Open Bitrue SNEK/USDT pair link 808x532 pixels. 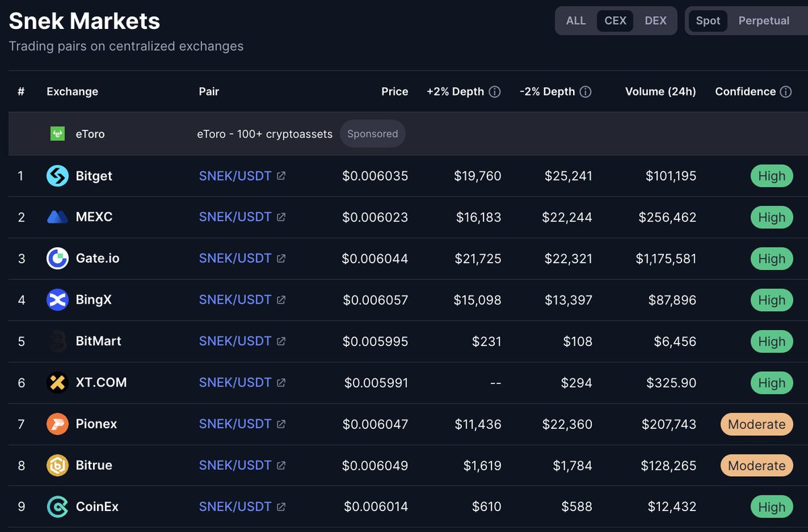coord(235,465)
